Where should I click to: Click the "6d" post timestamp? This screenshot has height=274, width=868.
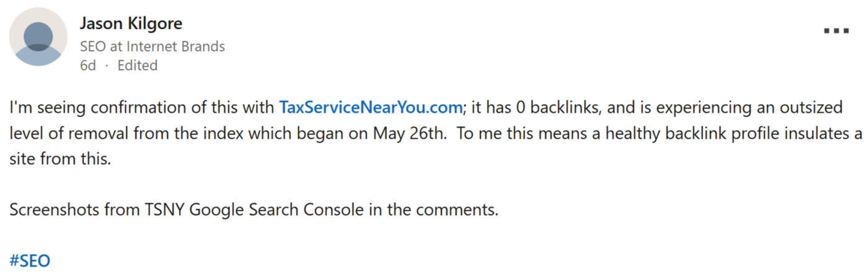point(88,65)
